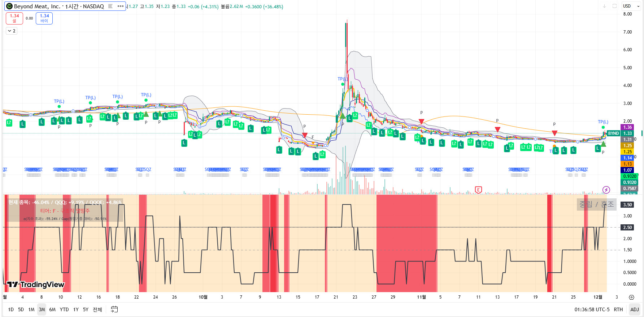The width and height of the screenshot is (644, 317).
Task: Expand the collapsed indicators legend showing 2
Action: click(12, 31)
